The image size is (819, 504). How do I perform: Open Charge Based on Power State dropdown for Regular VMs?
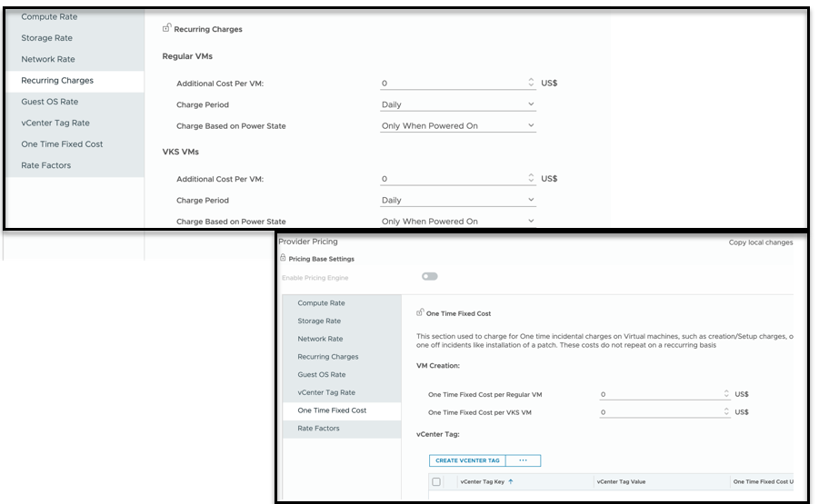(x=457, y=125)
